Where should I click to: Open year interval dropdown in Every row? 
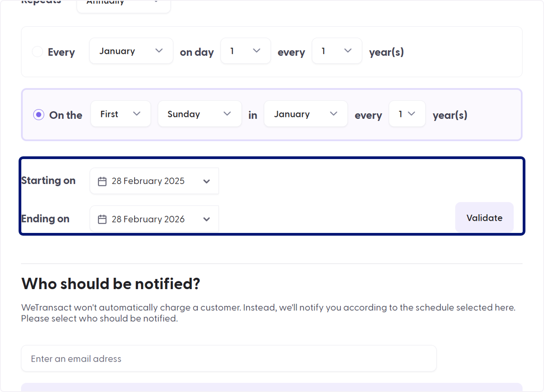[337, 51]
